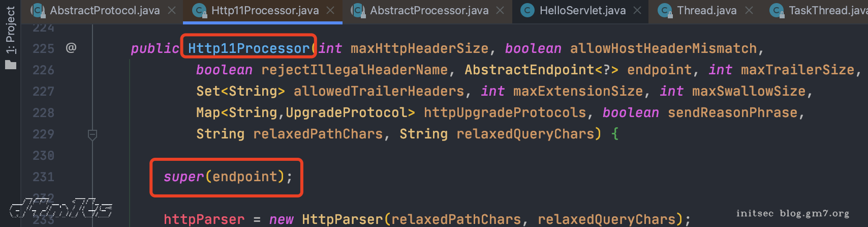Click the class icon on Http11Processor.java tab
Screen dimensions: 868x227
(x=199, y=10)
